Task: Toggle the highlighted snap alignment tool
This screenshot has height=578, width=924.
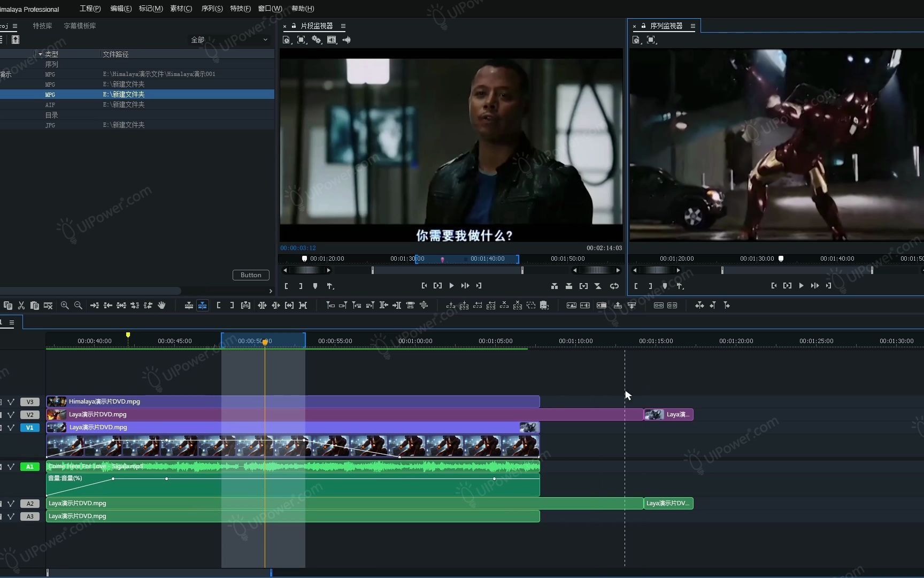Action: tap(202, 305)
